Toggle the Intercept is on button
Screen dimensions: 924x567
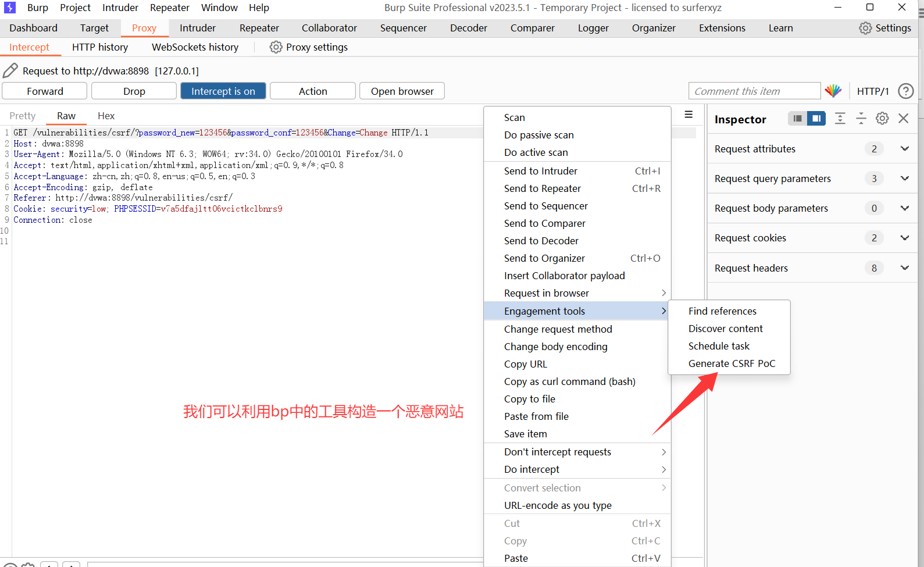coord(223,91)
